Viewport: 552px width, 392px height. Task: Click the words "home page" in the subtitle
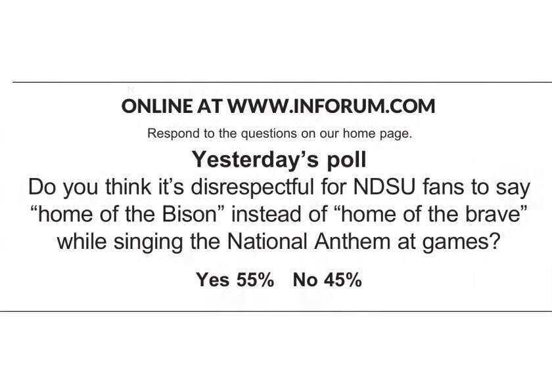[377, 134]
